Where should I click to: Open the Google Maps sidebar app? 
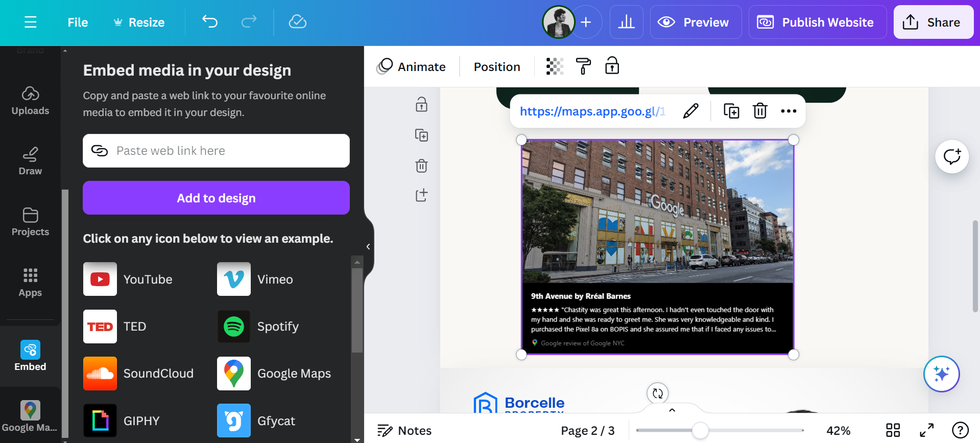[x=30, y=416]
